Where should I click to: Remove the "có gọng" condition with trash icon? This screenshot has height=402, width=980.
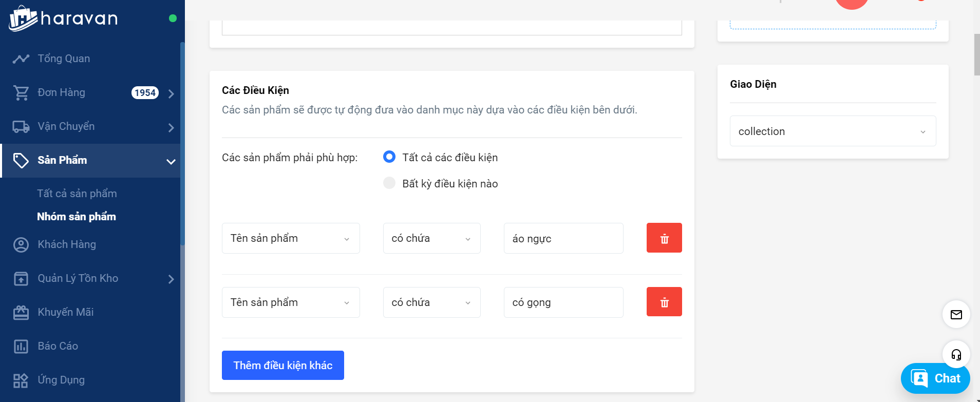[x=664, y=302]
